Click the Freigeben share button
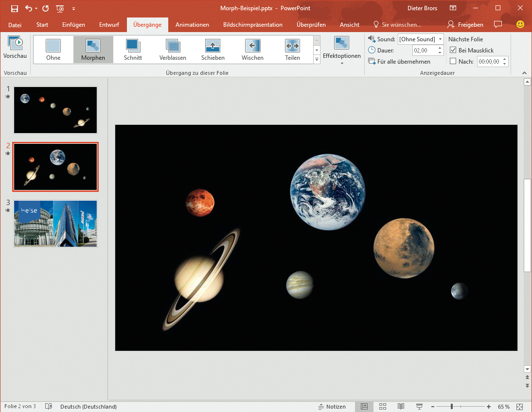The width and height of the screenshot is (532, 412). 465,25
